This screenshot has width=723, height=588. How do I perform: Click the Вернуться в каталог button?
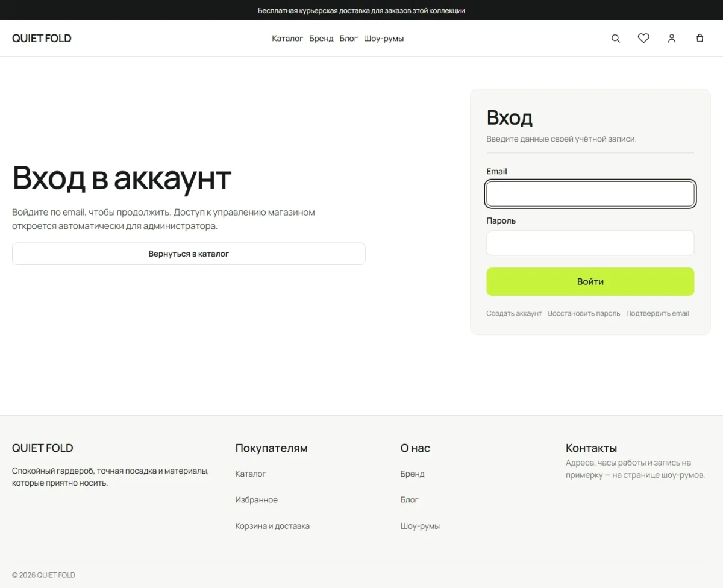pos(189,254)
